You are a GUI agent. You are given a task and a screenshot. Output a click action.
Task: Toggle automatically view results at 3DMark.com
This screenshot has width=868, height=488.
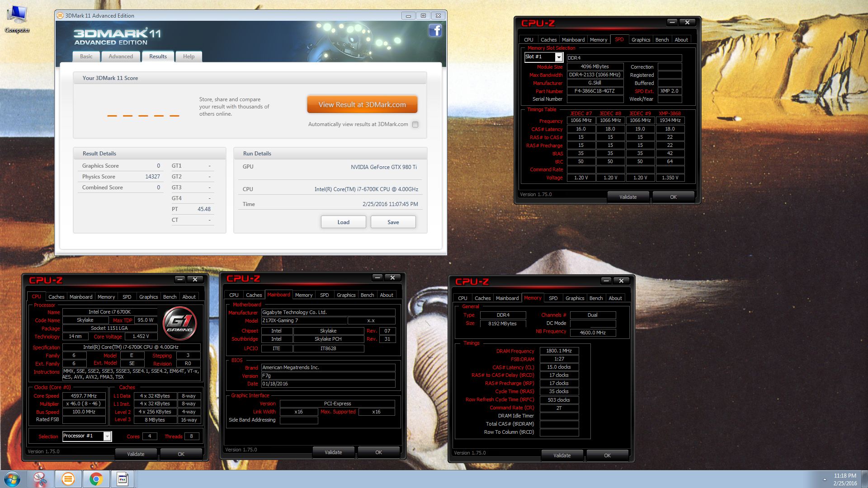(415, 124)
